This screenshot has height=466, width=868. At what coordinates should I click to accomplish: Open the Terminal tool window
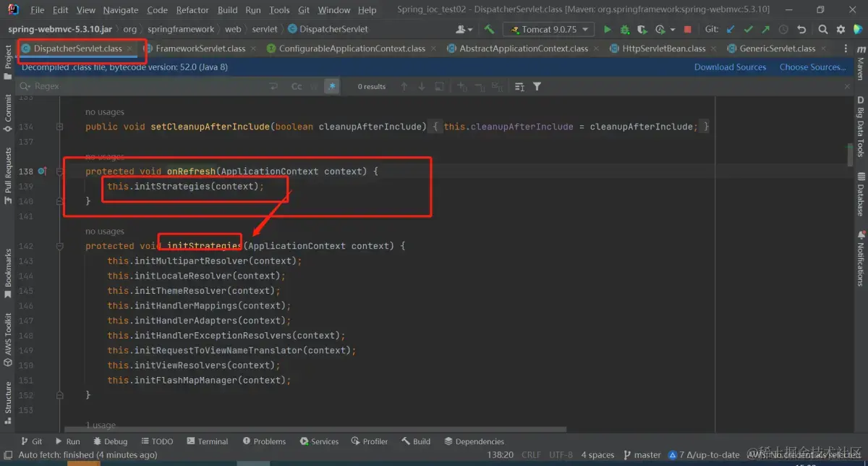[207, 441]
